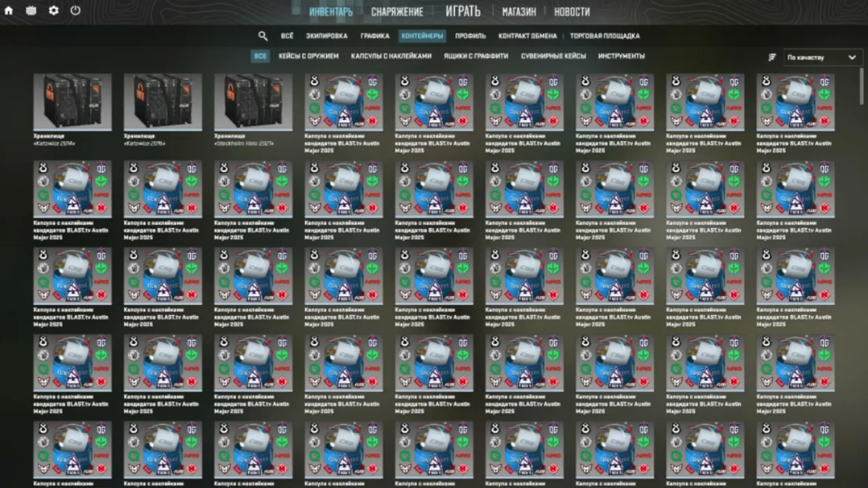Viewport: 868px width, 488px height.
Task: Open the ПРОФИЛЬ category
Action: (471, 36)
